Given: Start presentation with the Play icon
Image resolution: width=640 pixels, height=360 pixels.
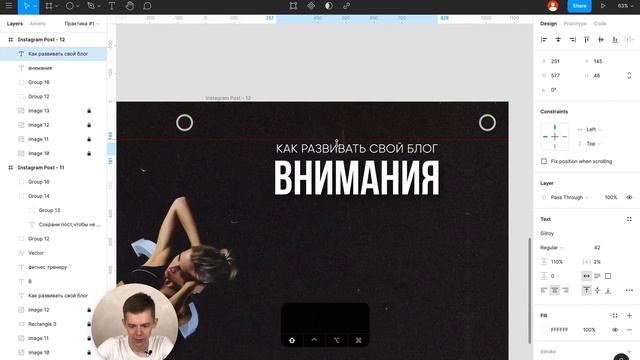Looking at the screenshot, I should [603, 6].
